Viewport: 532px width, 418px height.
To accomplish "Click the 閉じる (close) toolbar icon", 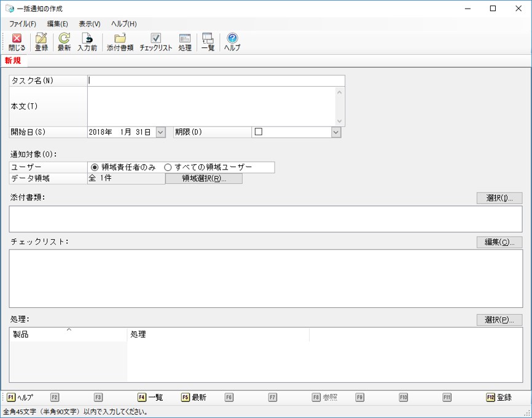I will (17, 42).
